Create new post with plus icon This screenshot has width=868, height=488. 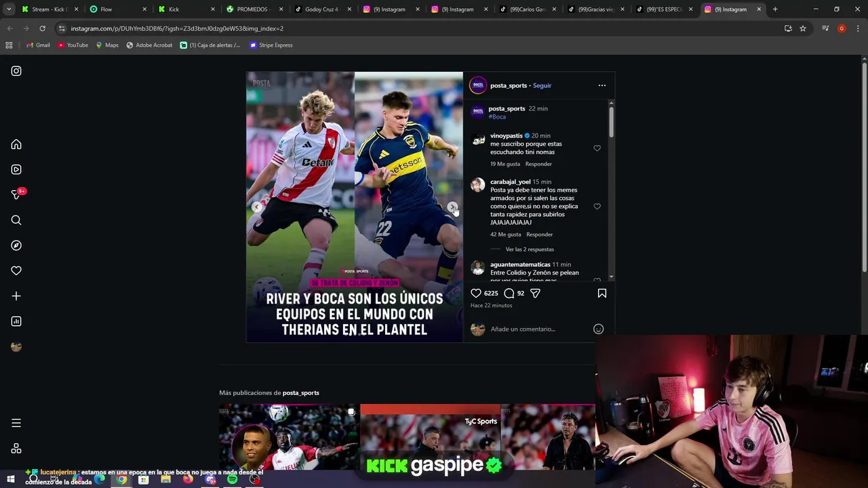[16, 296]
